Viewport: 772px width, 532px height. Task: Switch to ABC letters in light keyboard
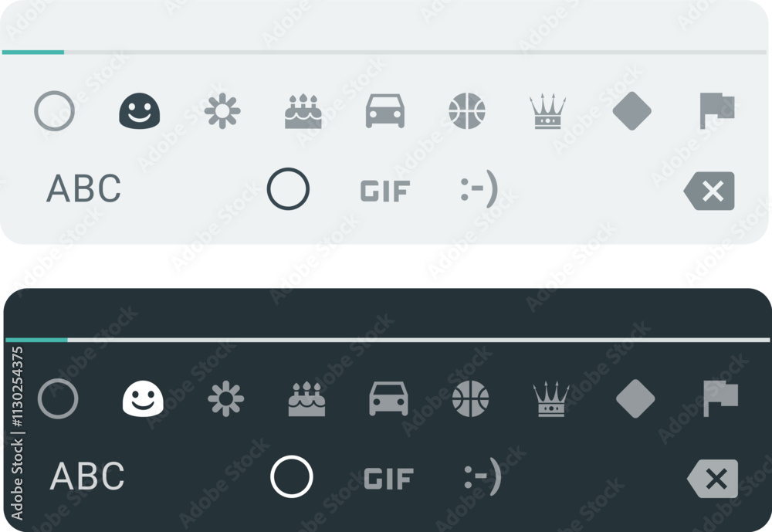point(83,188)
